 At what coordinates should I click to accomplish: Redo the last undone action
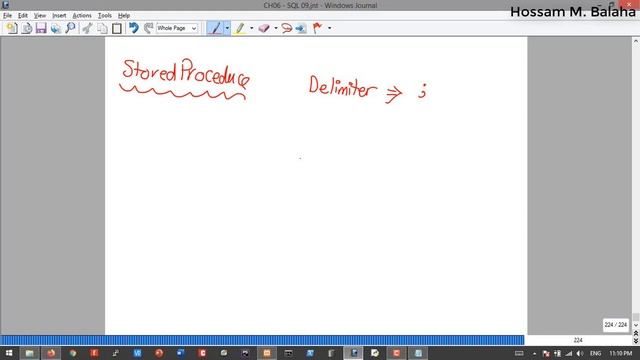(148, 28)
